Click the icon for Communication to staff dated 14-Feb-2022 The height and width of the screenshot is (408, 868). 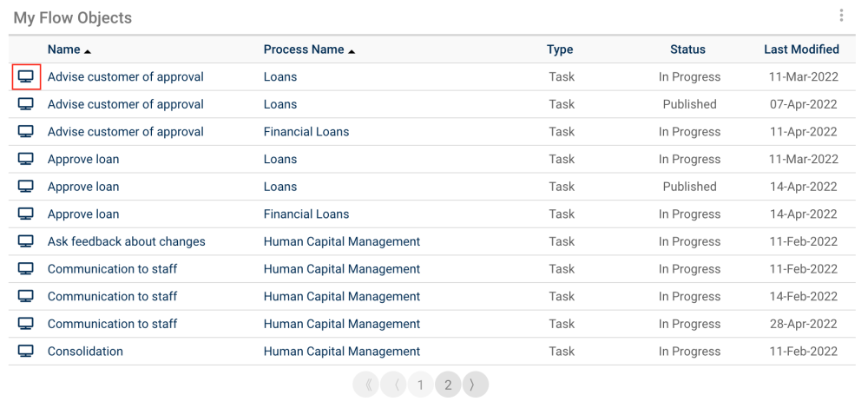tap(26, 297)
